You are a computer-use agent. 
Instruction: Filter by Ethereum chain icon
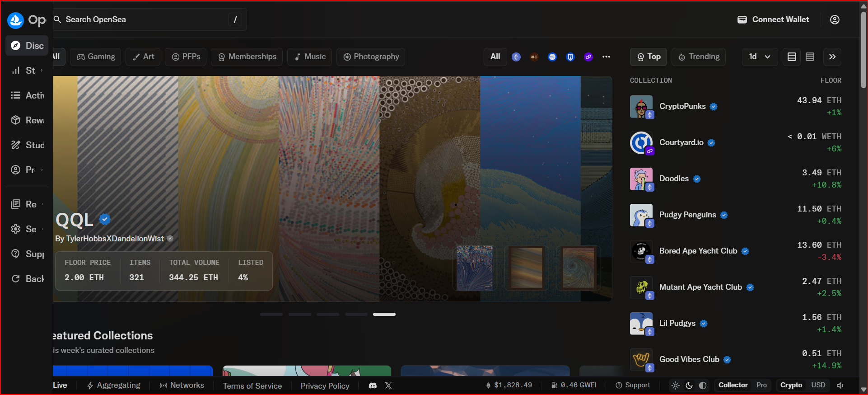point(516,57)
